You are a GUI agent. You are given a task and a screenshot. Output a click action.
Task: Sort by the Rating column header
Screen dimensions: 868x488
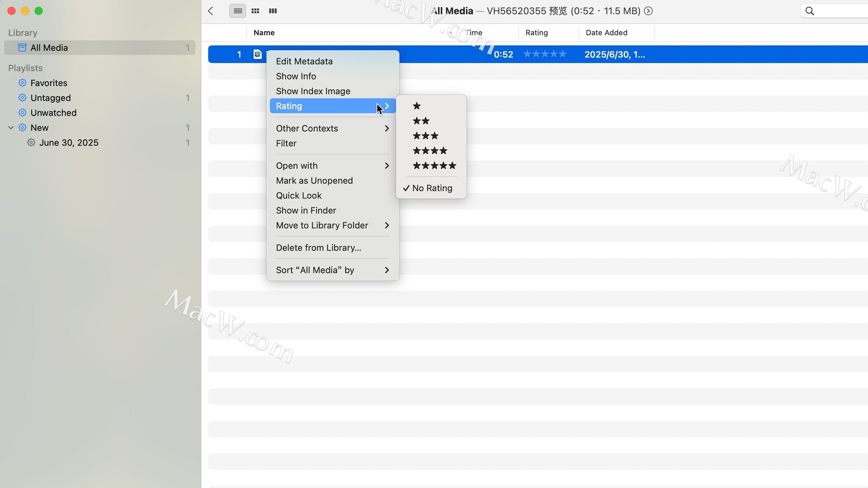537,33
